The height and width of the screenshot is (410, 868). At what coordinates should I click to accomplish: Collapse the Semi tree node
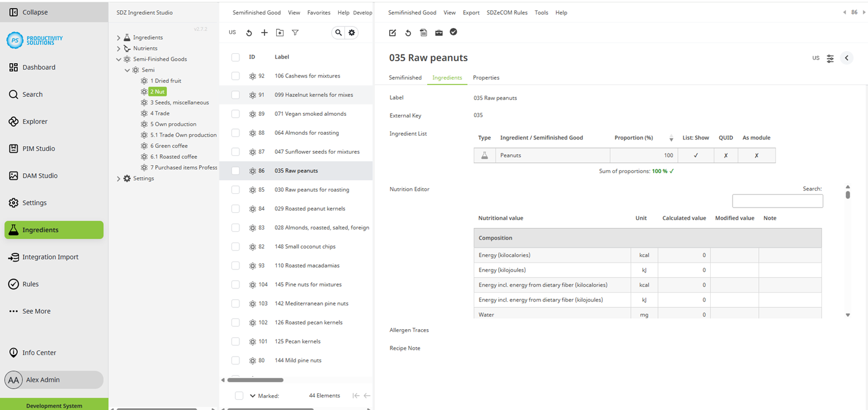tap(127, 70)
